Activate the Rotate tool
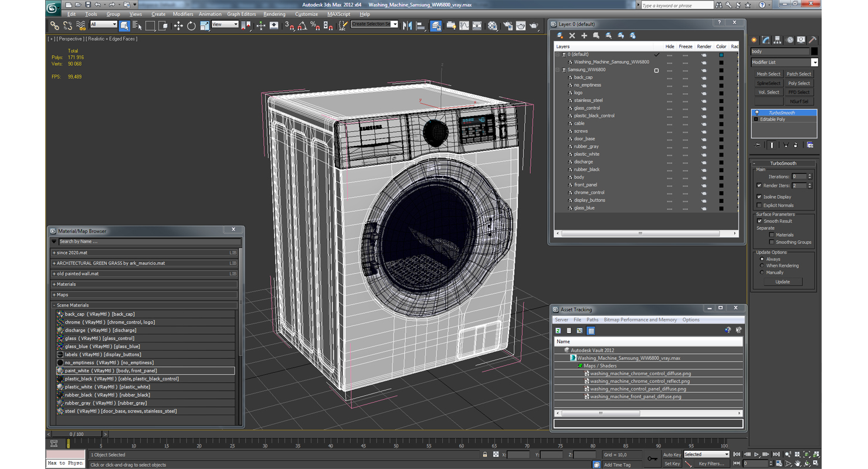The height and width of the screenshot is (469, 868). (x=191, y=26)
